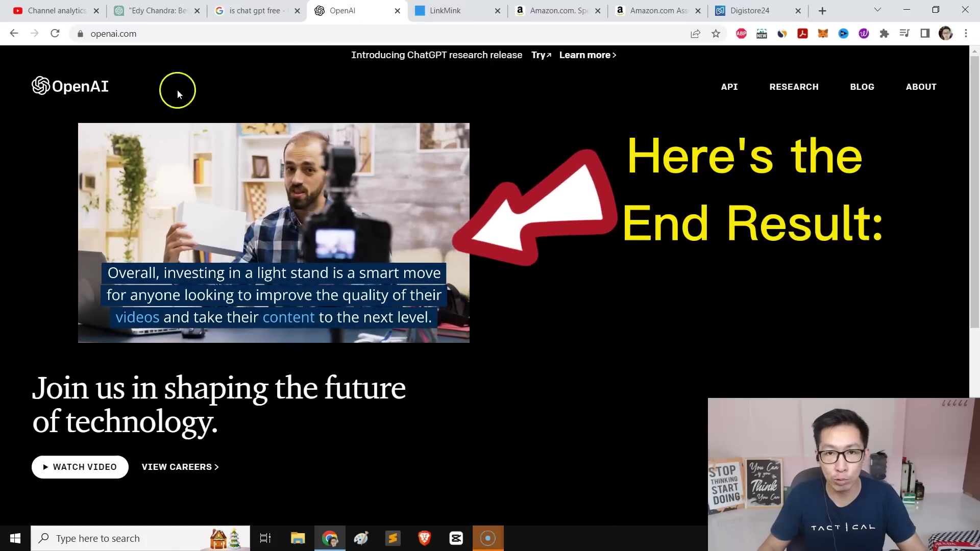
Task: Toggle the browser side panel
Action: [x=925, y=34]
